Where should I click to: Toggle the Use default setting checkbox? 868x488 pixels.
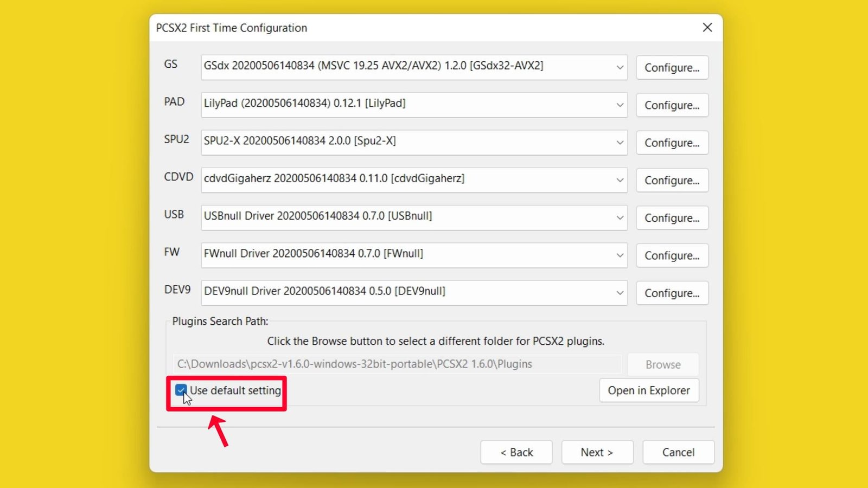point(181,390)
